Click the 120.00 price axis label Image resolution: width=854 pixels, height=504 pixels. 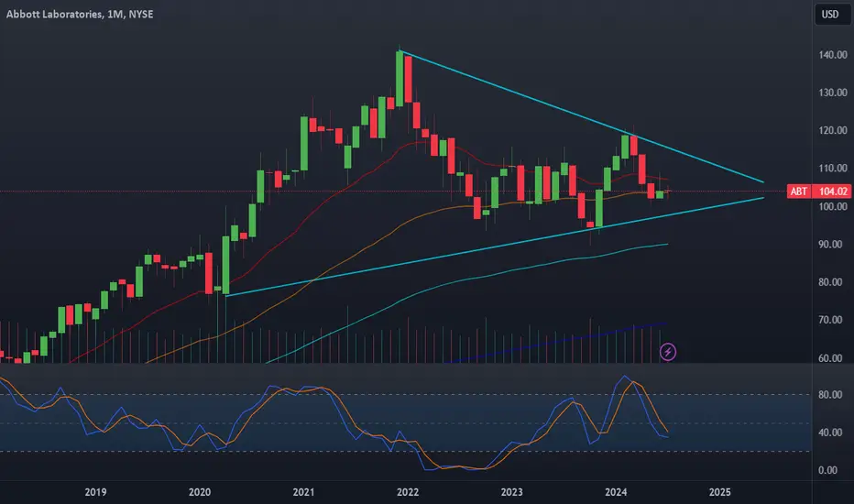point(833,130)
